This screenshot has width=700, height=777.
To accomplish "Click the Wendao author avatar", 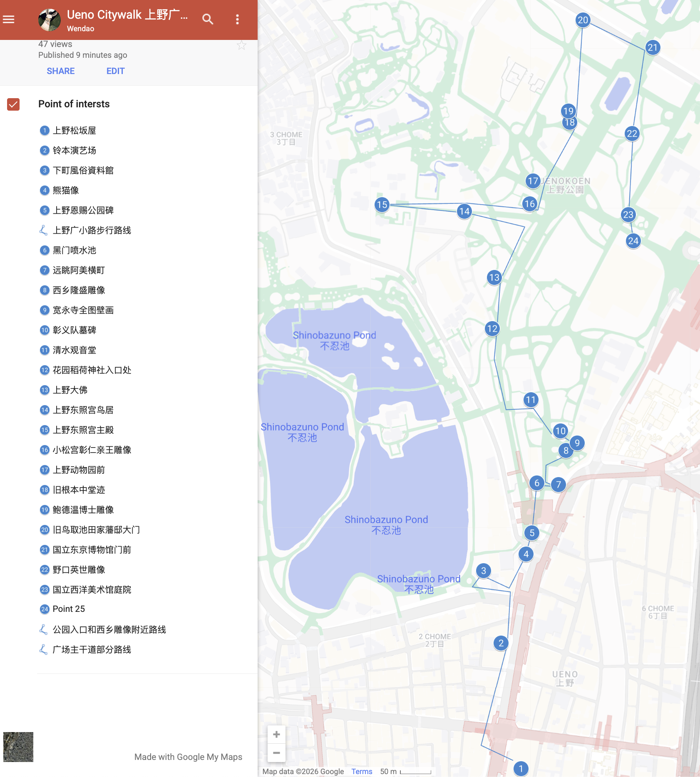I will click(x=50, y=20).
